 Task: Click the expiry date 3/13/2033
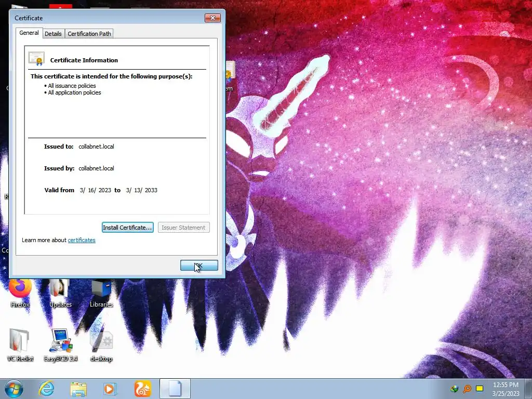[x=142, y=190]
